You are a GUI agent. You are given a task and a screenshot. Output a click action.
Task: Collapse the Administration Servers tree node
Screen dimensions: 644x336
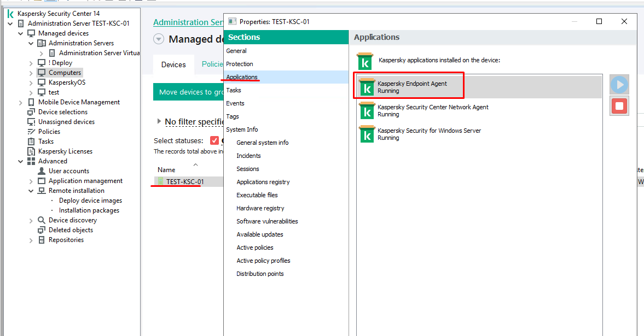click(x=31, y=43)
